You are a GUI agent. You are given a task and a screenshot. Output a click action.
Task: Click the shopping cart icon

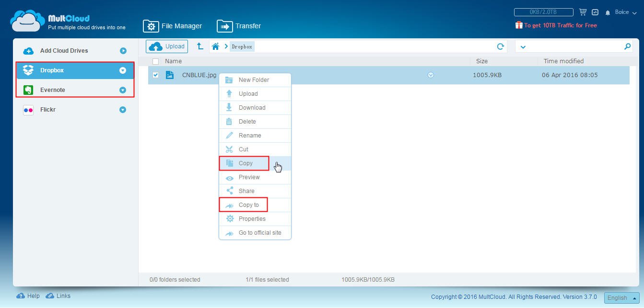pos(583,12)
